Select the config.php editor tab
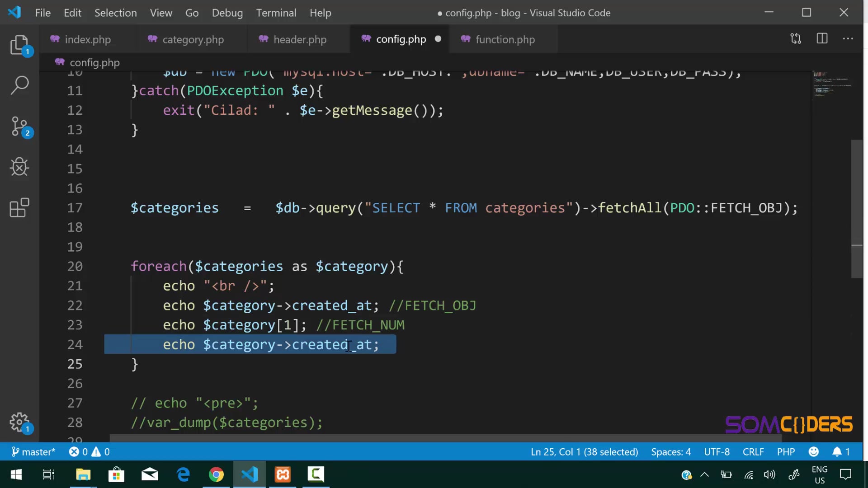 pos(401,39)
